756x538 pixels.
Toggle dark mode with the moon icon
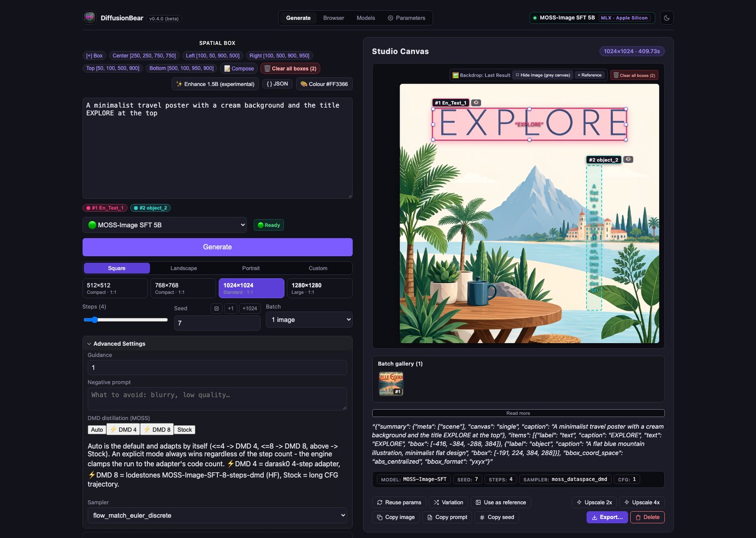point(666,18)
